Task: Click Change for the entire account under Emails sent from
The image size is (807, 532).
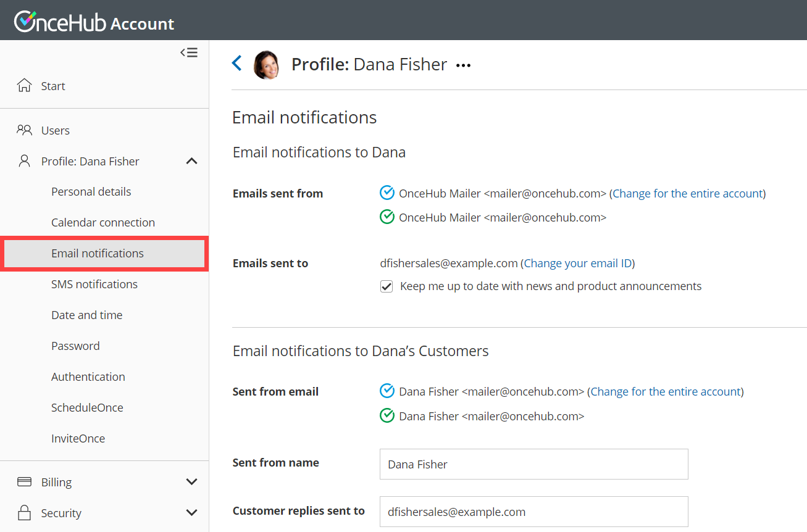Action: pos(688,193)
